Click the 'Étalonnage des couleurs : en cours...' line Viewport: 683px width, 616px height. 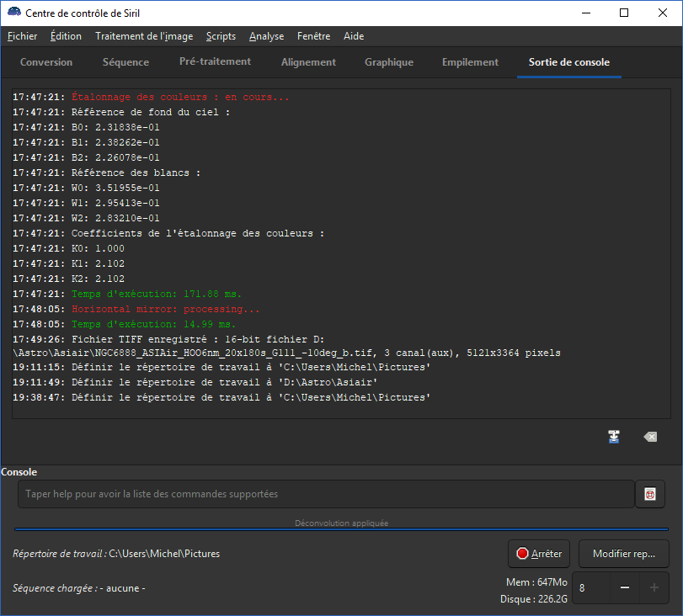tap(151, 97)
